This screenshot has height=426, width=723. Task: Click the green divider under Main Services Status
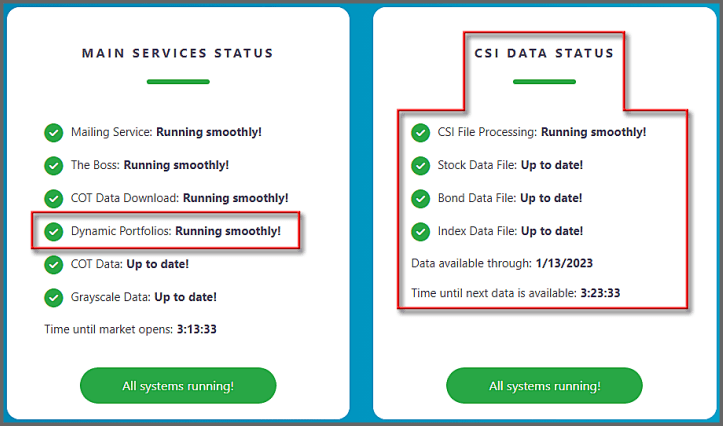coord(178,82)
